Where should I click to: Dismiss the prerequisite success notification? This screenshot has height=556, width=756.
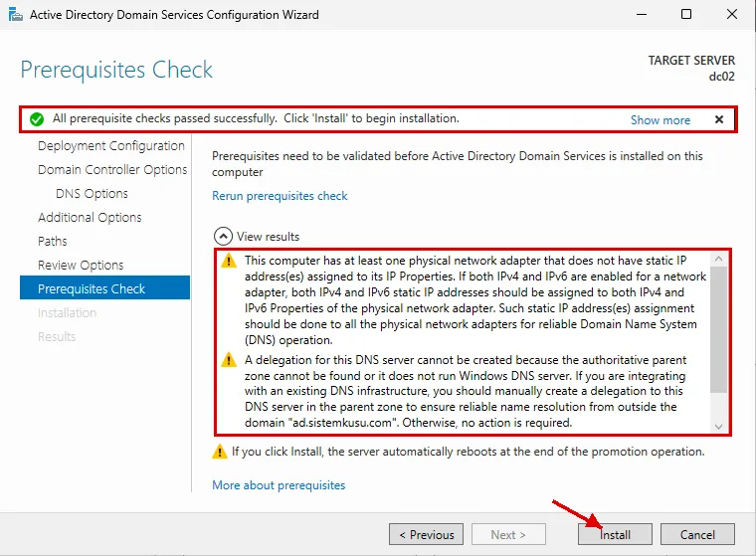point(719,119)
